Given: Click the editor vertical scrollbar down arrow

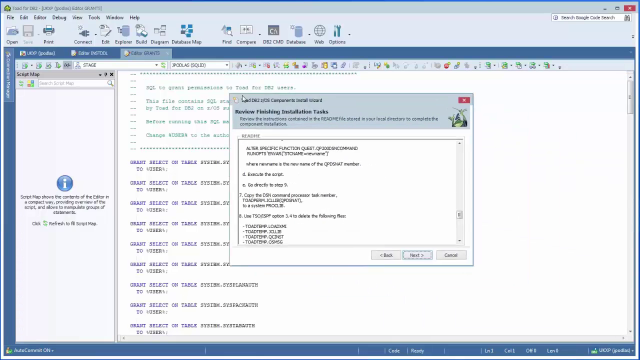Looking at the screenshot, I should [x=630, y=332].
